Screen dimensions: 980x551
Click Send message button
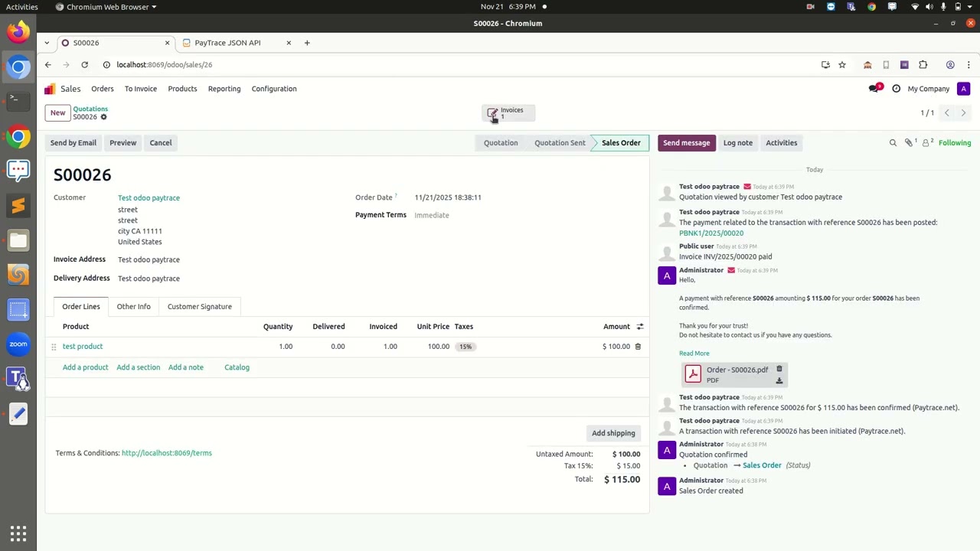[x=687, y=143]
